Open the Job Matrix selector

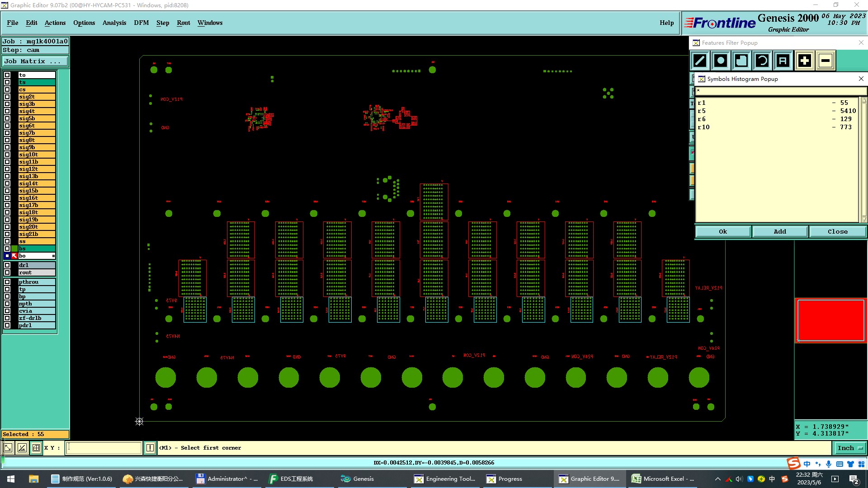click(35, 61)
